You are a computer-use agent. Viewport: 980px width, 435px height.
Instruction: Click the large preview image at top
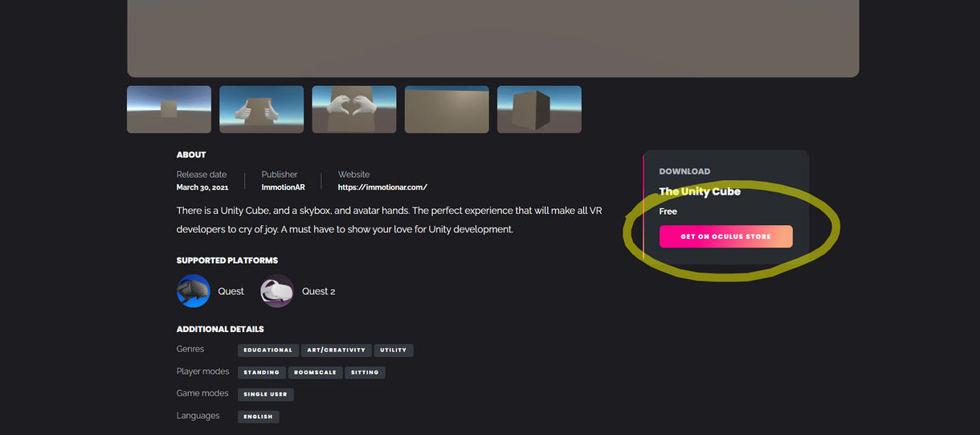coord(493,39)
